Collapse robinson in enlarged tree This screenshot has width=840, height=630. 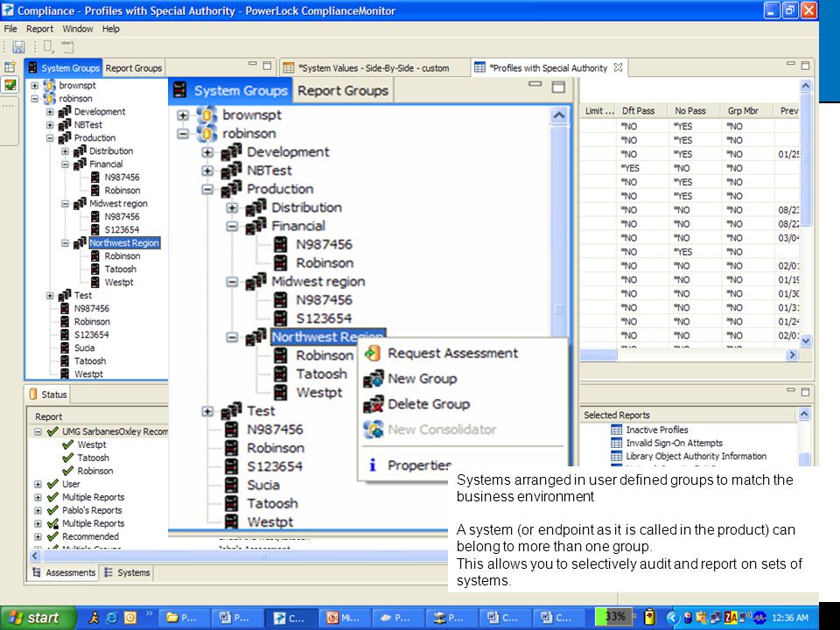click(x=183, y=134)
